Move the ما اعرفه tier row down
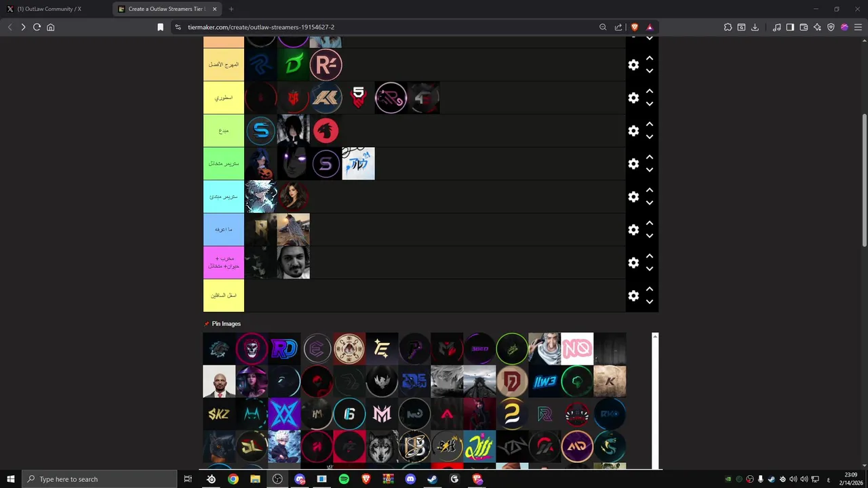Viewport: 868px width, 488px height. tap(650, 236)
